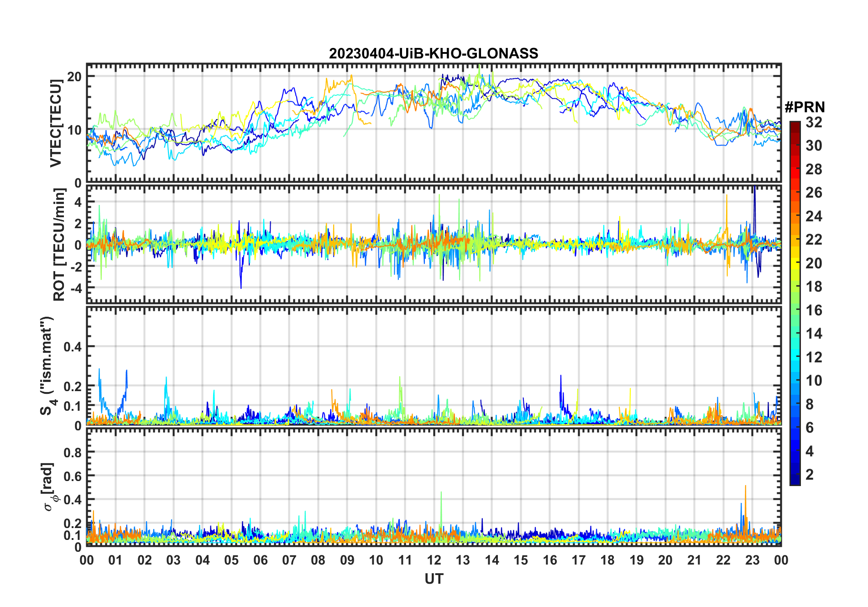
Task: Click the S4 ("ism.mat") y-axis label
Action: point(47,366)
